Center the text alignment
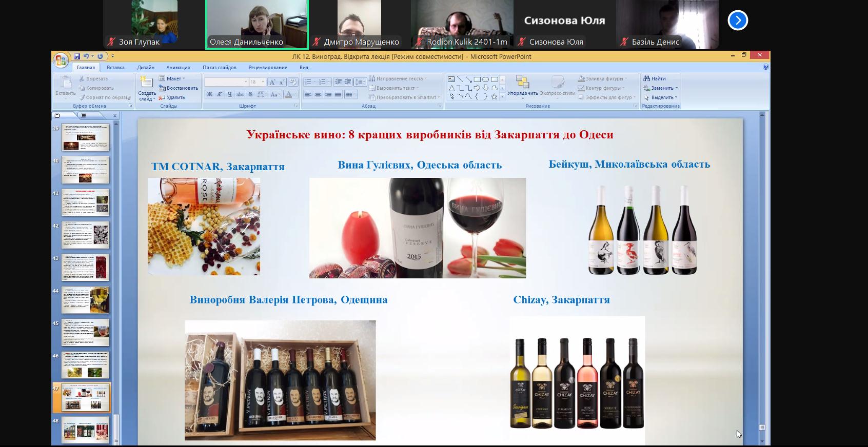 (318, 94)
